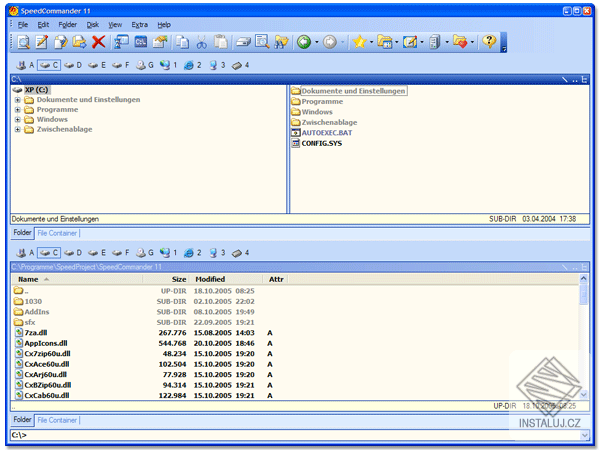Click the hourglass window toolbar icon
Viewport: 600px width, 450px height.
pyautogui.click(x=121, y=42)
